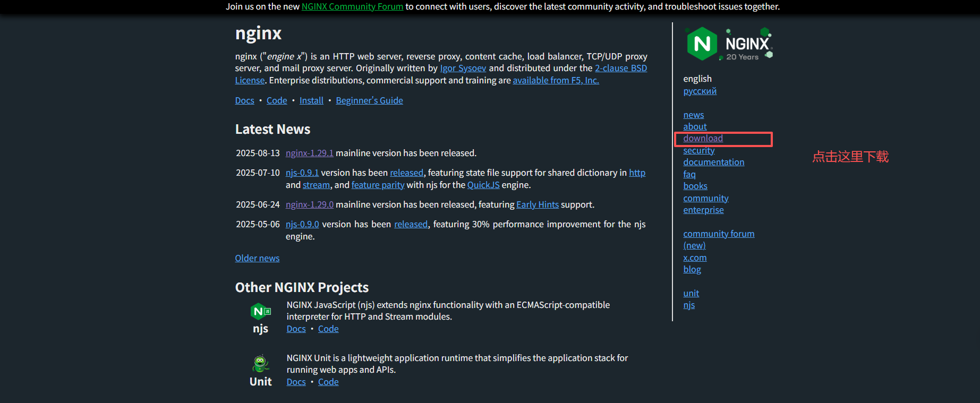The image size is (980, 403).
Task: Open njs project Docs link
Action: (x=296, y=329)
